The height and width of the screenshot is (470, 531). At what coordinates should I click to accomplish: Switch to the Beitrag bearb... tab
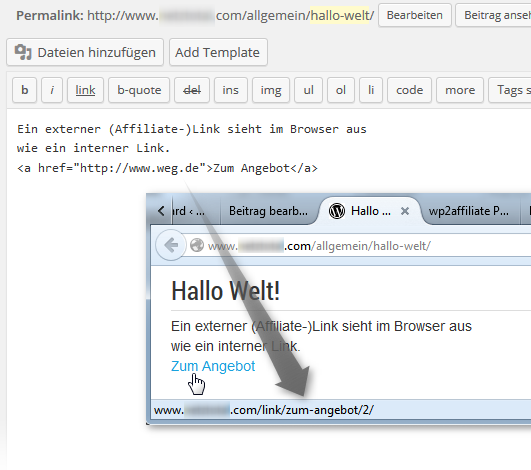pyautogui.click(x=268, y=211)
